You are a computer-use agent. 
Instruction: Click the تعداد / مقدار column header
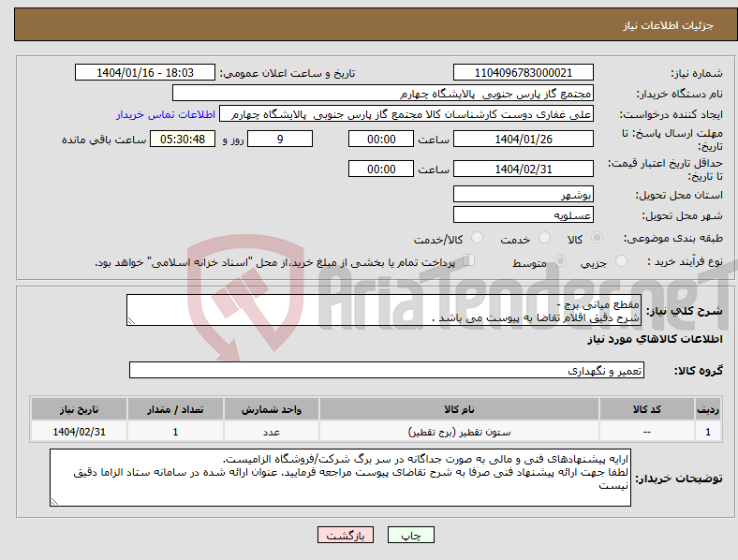(x=175, y=409)
